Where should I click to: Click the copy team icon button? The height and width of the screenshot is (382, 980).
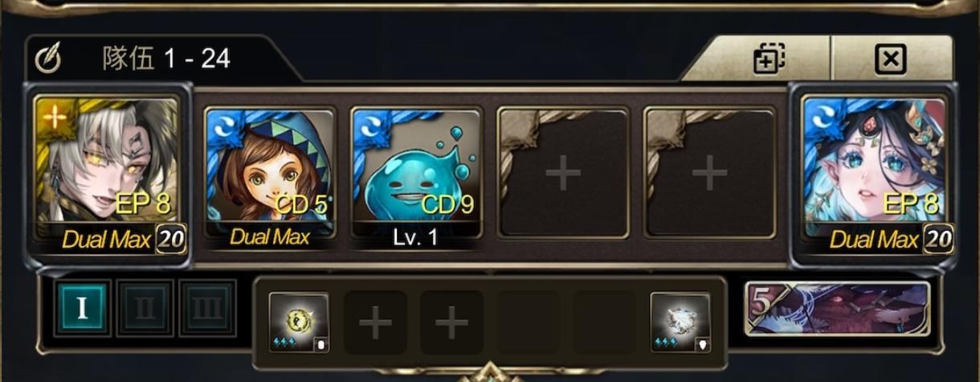coord(769,59)
